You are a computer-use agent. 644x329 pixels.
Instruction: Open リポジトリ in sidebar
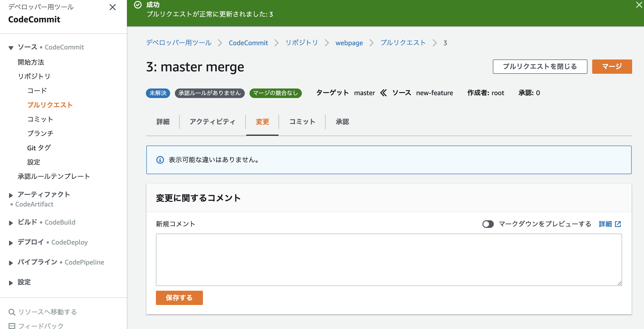[34, 76]
